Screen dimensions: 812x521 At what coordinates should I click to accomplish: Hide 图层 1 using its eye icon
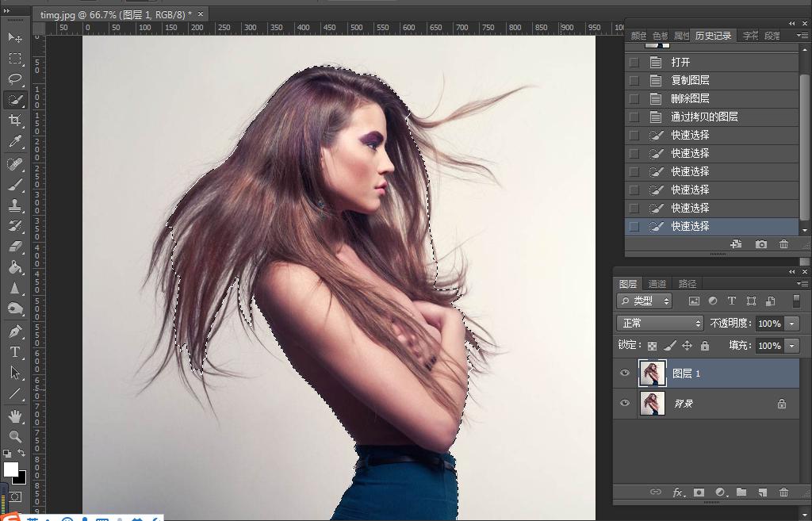click(x=625, y=374)
